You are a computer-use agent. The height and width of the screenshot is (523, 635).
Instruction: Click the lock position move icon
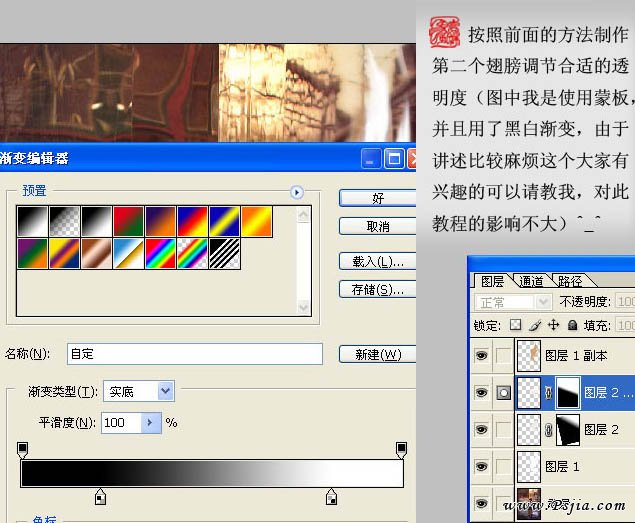click(553, 325)
